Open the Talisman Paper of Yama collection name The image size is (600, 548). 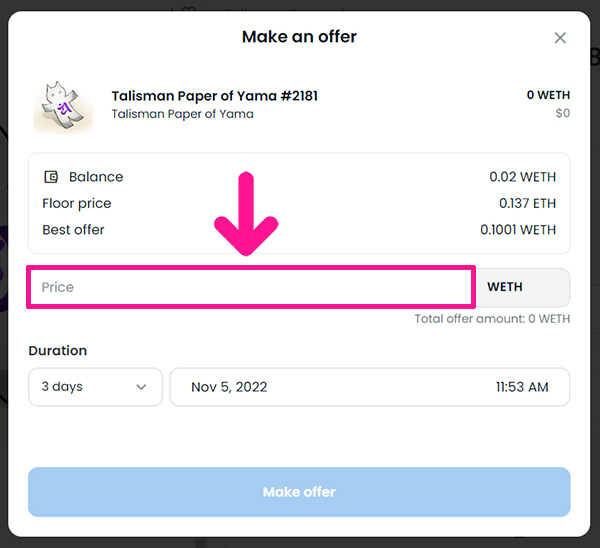click(x=183, y=114)
